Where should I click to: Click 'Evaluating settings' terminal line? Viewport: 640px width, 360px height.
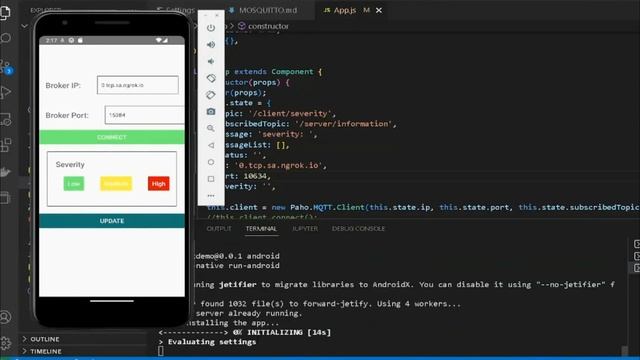pos(212,342)
